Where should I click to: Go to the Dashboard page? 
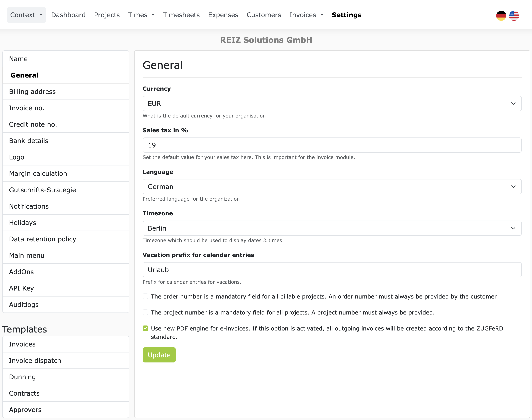68,15
